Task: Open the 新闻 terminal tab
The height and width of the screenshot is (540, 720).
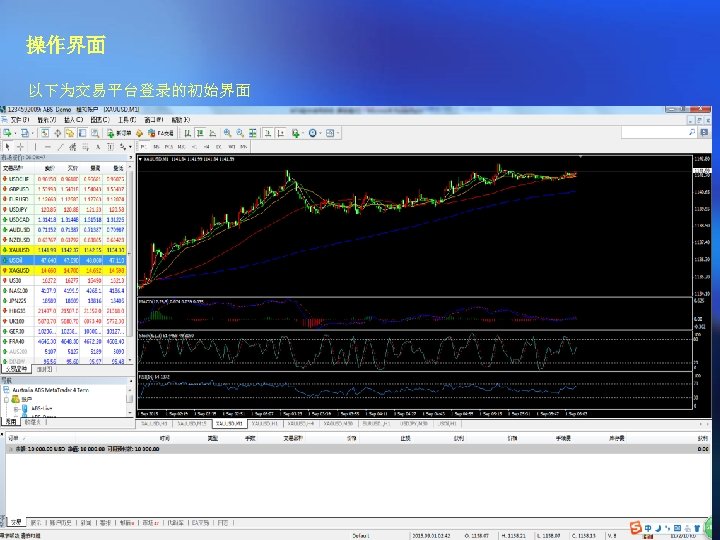Action: (86, 523)
